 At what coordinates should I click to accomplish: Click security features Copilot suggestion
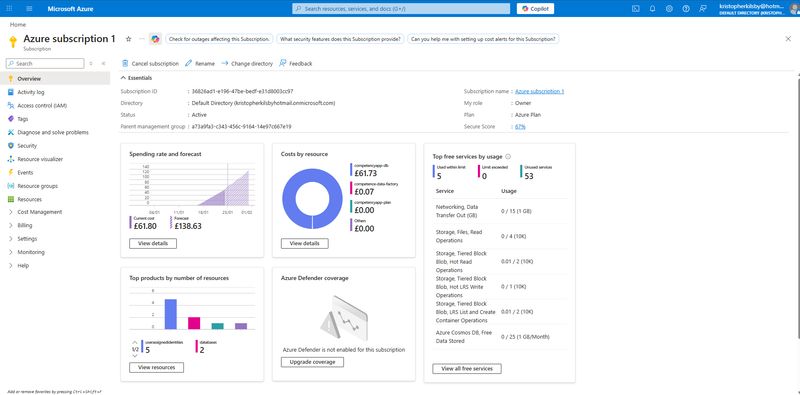[340, 39]
